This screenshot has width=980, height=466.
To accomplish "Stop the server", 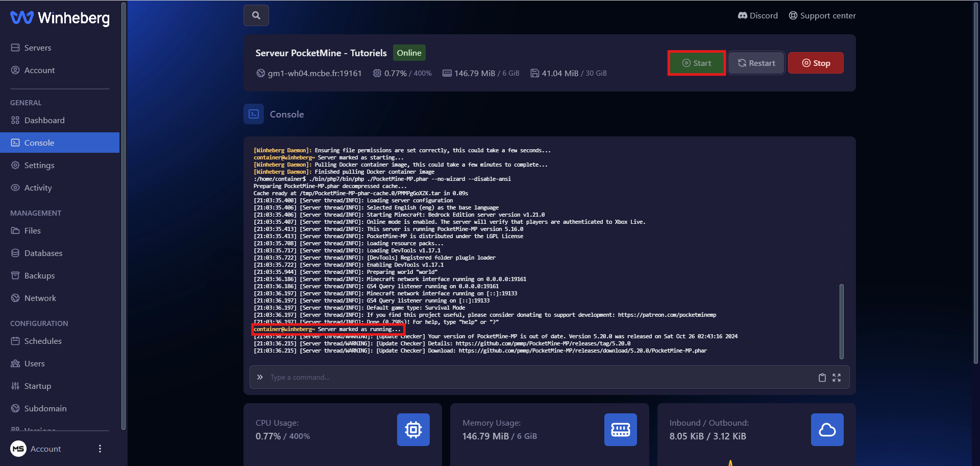I will pyautogui.click(x=815, y=63).
